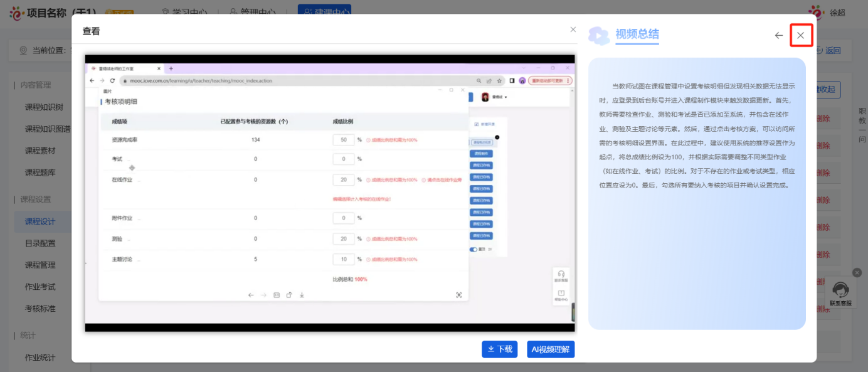Click the back arrow in 视频总结 panel
Viewport: 868px width, 372px height.
click(779, 36)
